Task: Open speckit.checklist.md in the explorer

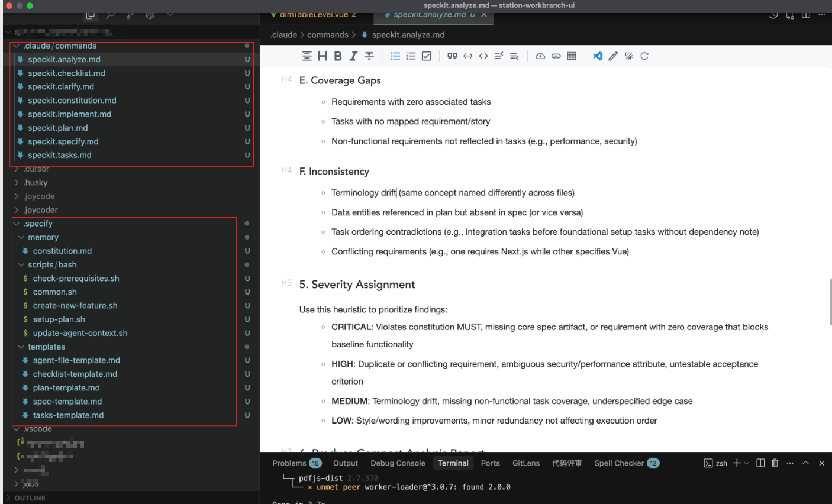Action: (x=66, y=73)
